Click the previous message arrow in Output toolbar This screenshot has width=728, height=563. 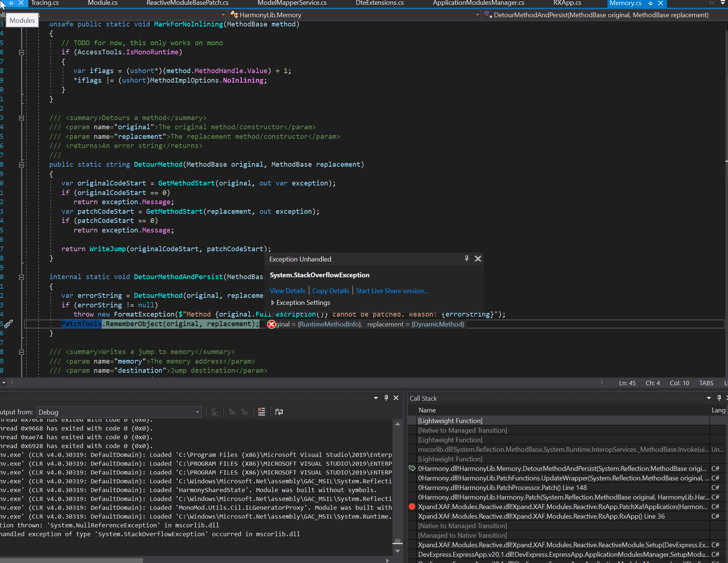[x=232, y=411]
